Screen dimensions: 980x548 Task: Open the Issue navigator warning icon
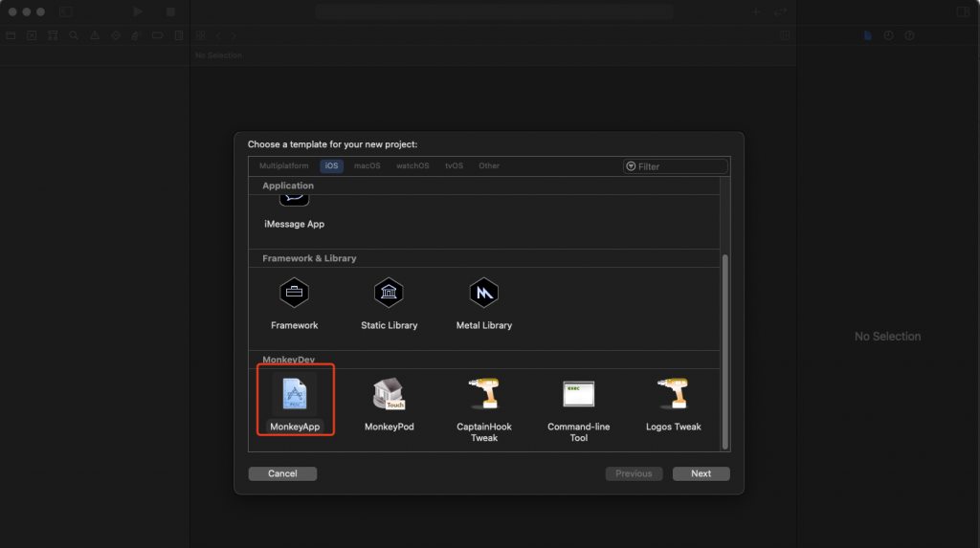tap(95, 35)
